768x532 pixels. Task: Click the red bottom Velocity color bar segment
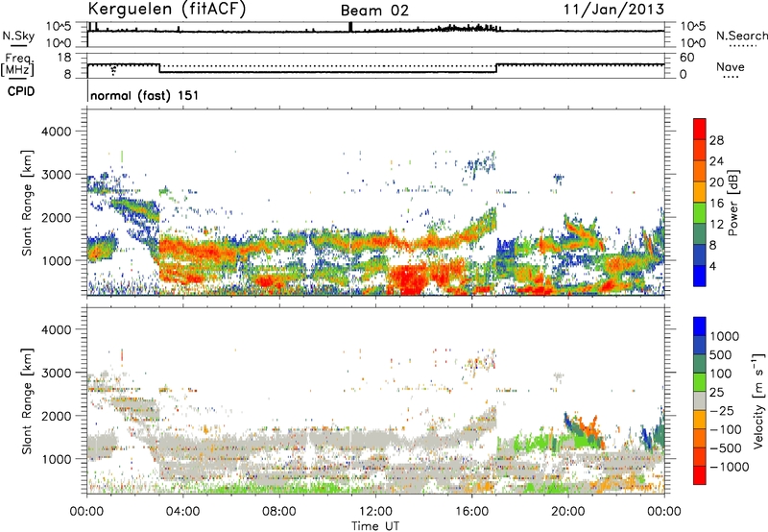(x=700, y=475)
